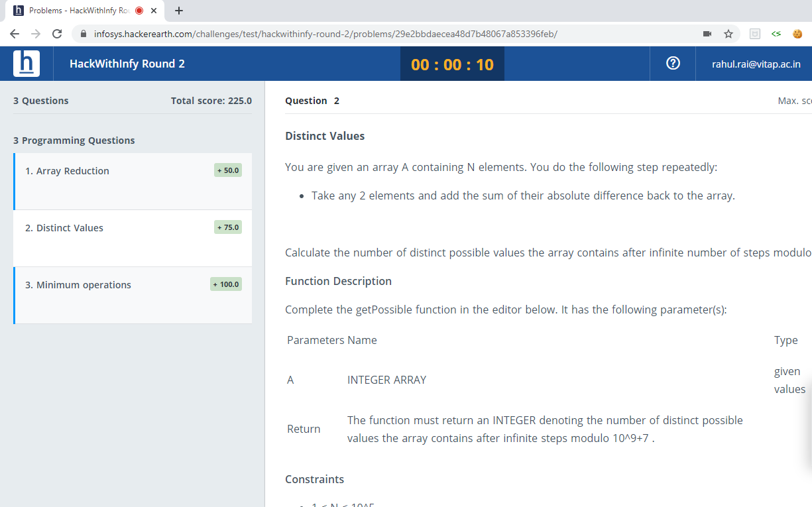
Task: Open rahul.rai@vitap.ac.in account menu
Action: (756, 64)
